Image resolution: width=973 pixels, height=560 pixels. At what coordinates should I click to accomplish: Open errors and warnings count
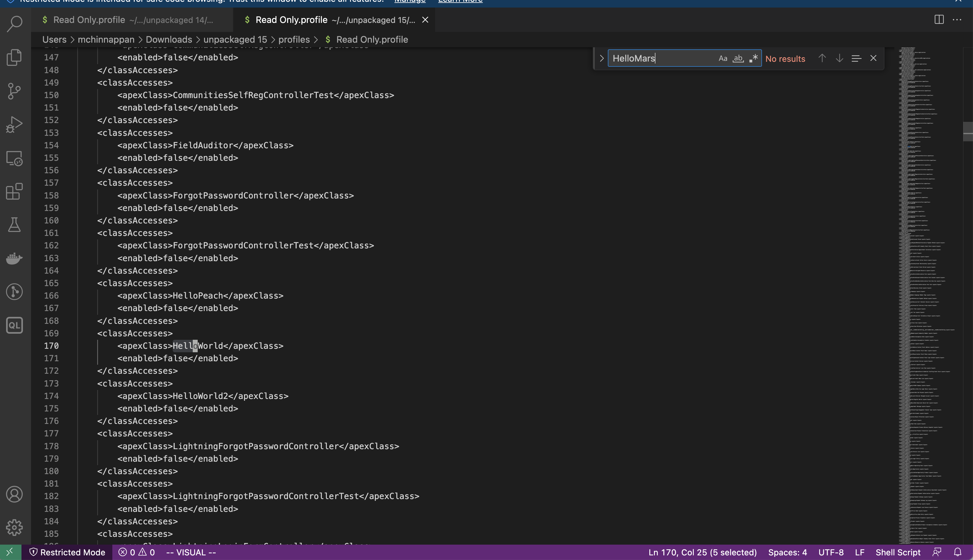(137, 552)
